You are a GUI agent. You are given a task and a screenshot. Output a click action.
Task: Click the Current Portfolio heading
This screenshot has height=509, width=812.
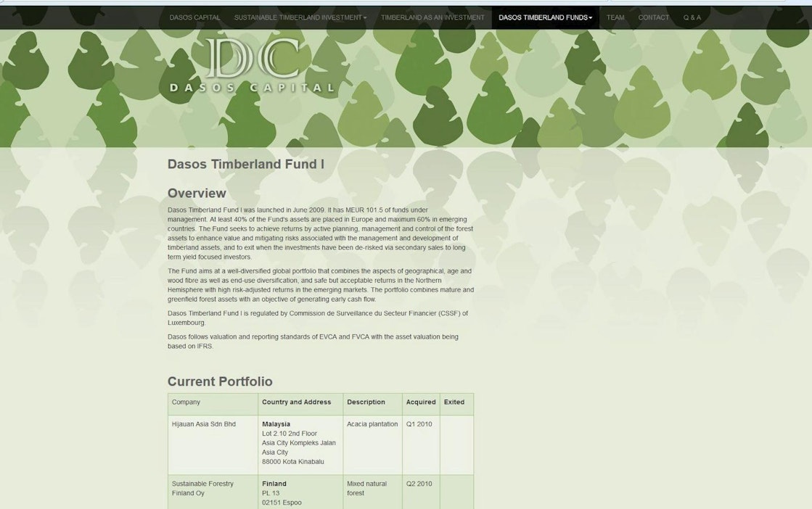220,381
